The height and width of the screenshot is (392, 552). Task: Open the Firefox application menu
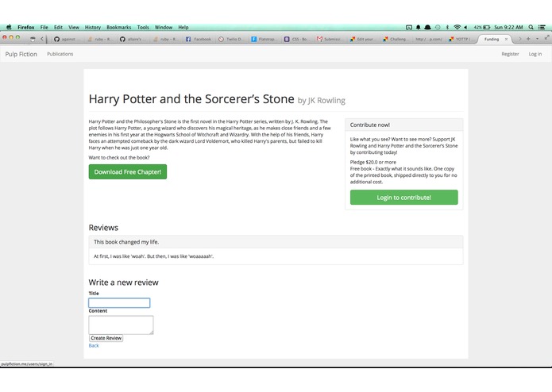tap(26, 27)
